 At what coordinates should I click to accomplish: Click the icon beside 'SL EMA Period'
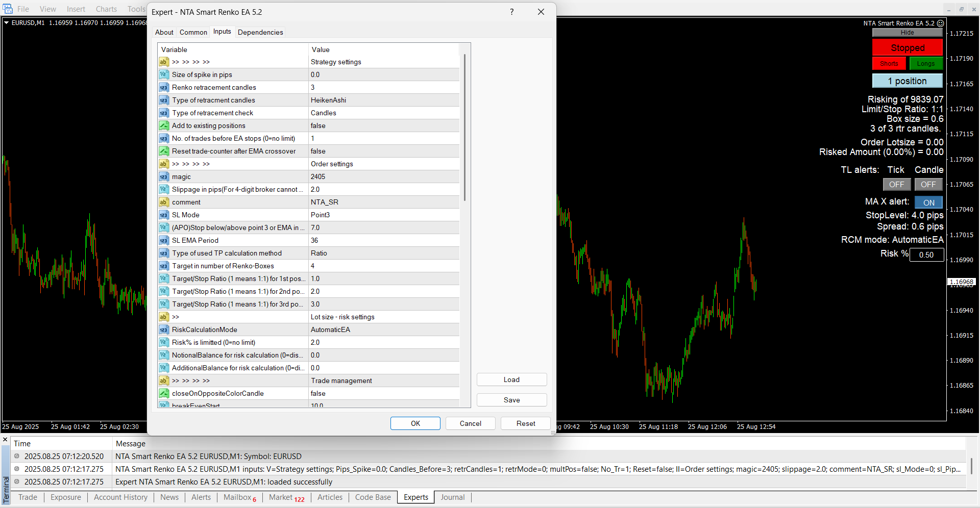pyautogui.click(x=163, y=240)
